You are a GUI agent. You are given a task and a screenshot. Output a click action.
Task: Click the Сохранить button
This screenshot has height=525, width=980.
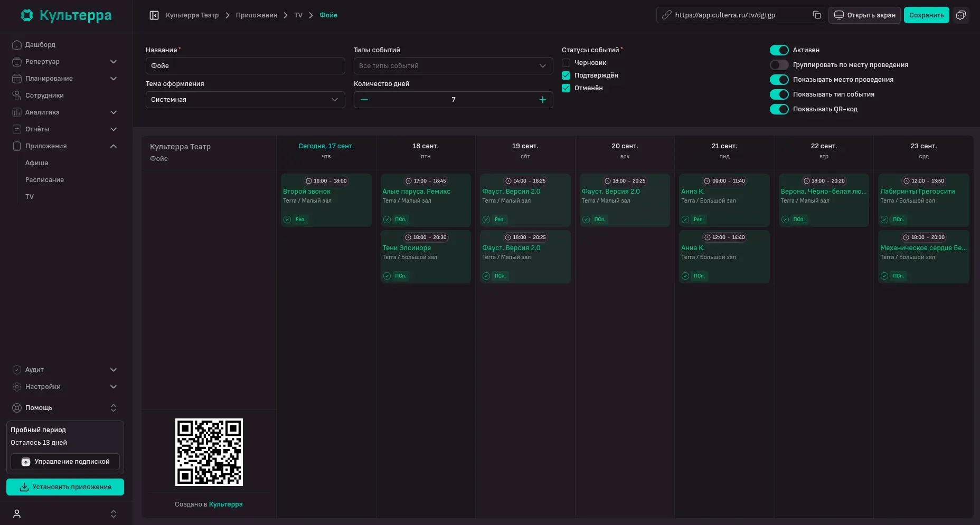(926, 15)
